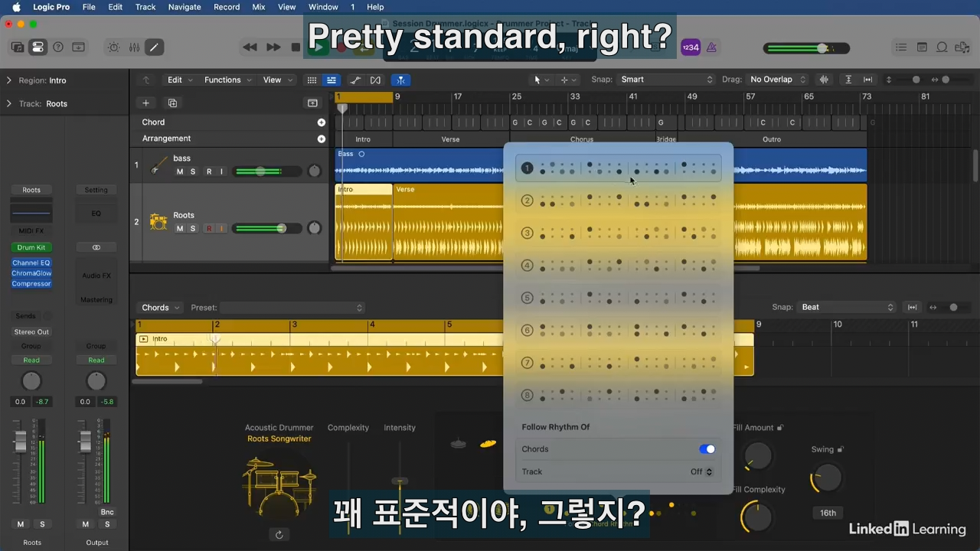The image size is (980, 551).
Task: Toggle the Follow Rhythm Of Chords switch
Action: coord(707,449)
